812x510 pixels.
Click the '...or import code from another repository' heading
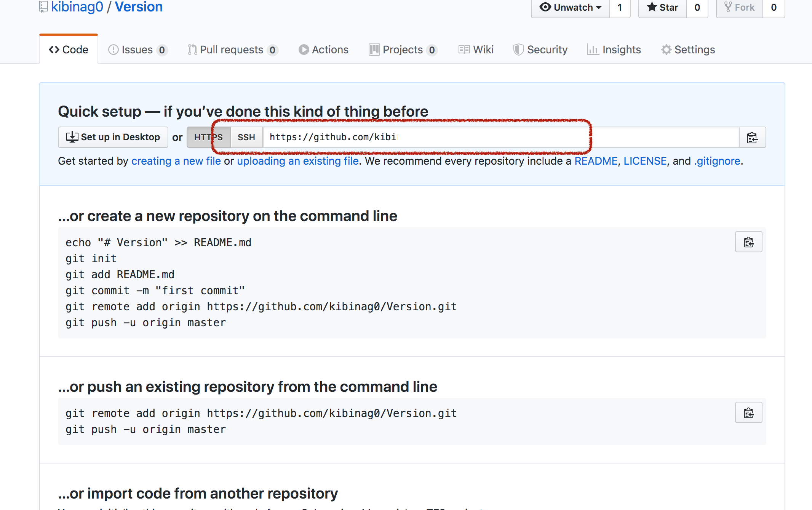click(x=198, y=493)
